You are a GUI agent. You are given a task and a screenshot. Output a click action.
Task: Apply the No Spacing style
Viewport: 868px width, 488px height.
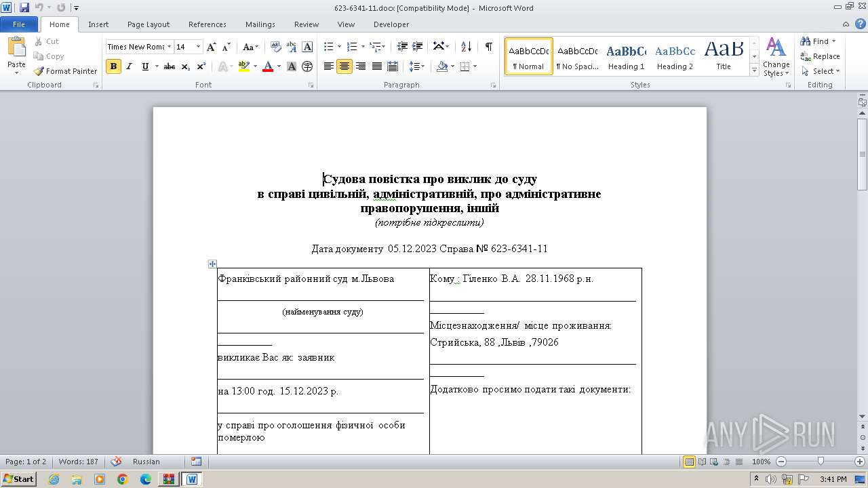577,57
